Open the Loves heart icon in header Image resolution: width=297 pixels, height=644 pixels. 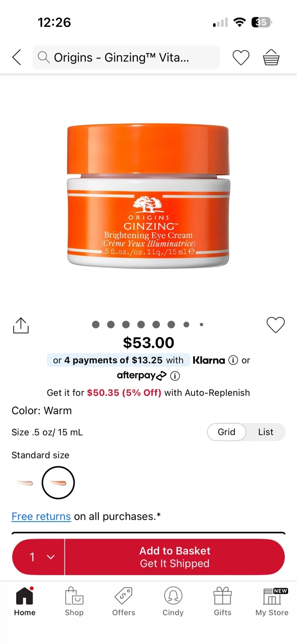coord(241,58)
